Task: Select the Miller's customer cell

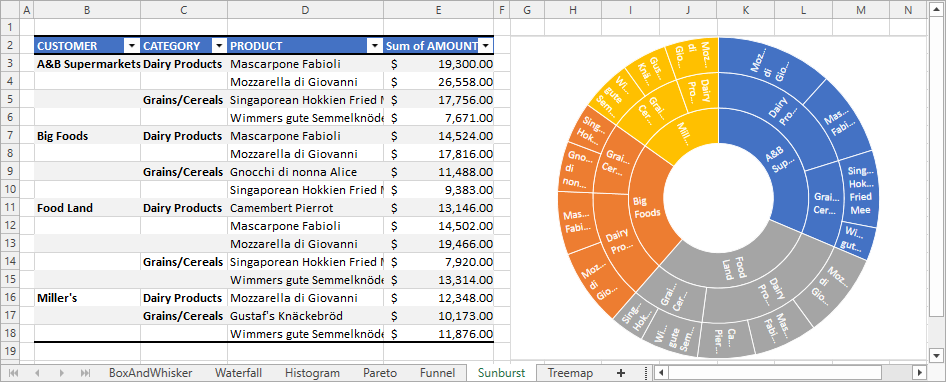Action: (x=88, y=298)
